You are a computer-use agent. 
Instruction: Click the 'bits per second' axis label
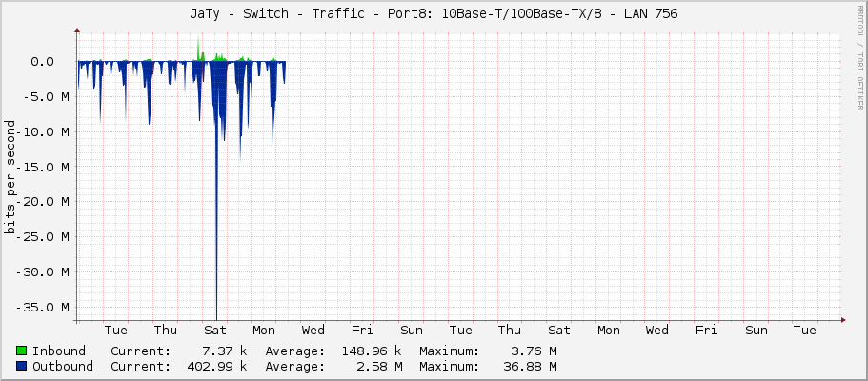tap(10, 177)
